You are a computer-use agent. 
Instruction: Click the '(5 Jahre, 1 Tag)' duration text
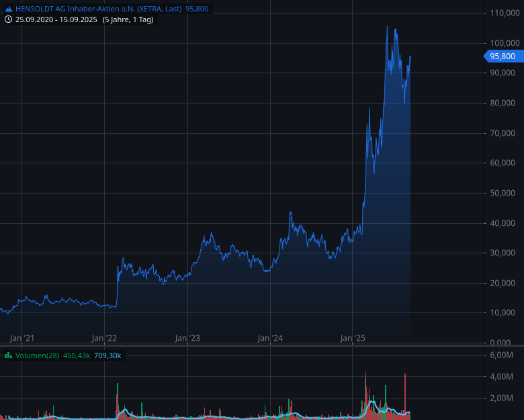point(128,19)
